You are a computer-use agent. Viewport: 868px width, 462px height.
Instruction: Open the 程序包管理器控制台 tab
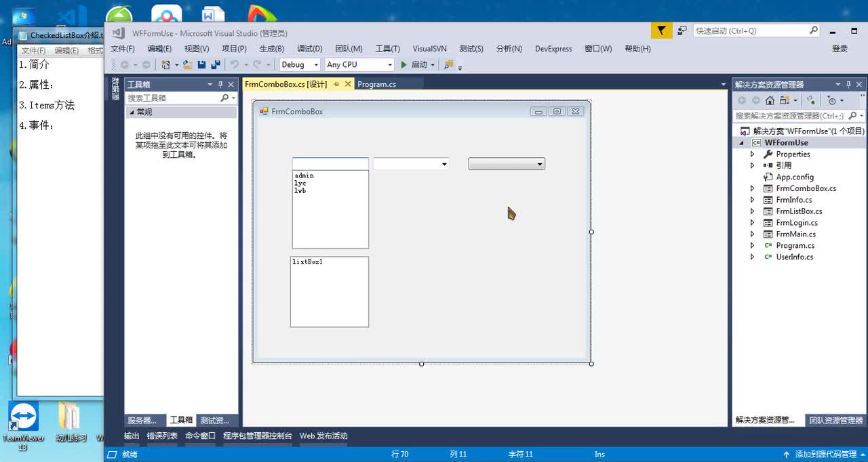[x=258, y=436]
